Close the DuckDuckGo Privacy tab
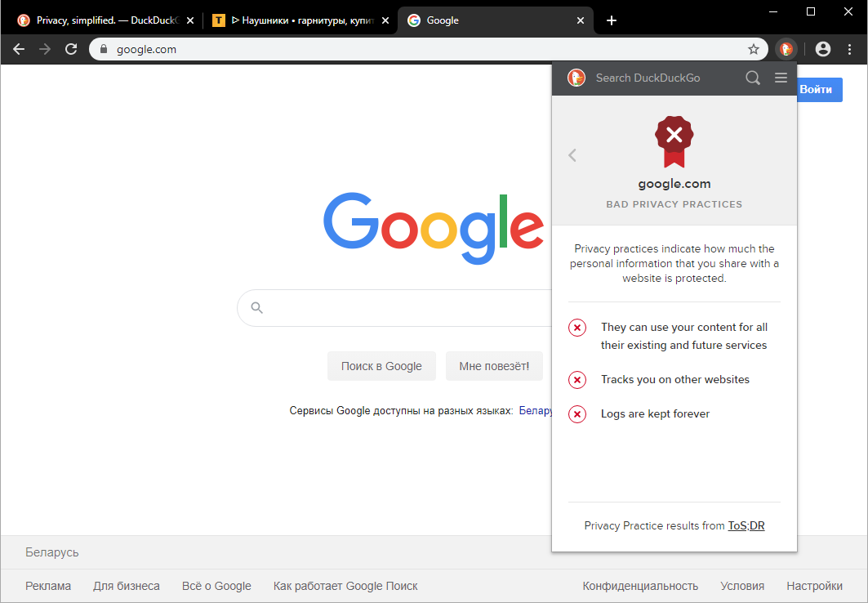Viewport: 868px width, 603px height. (190, 20)
